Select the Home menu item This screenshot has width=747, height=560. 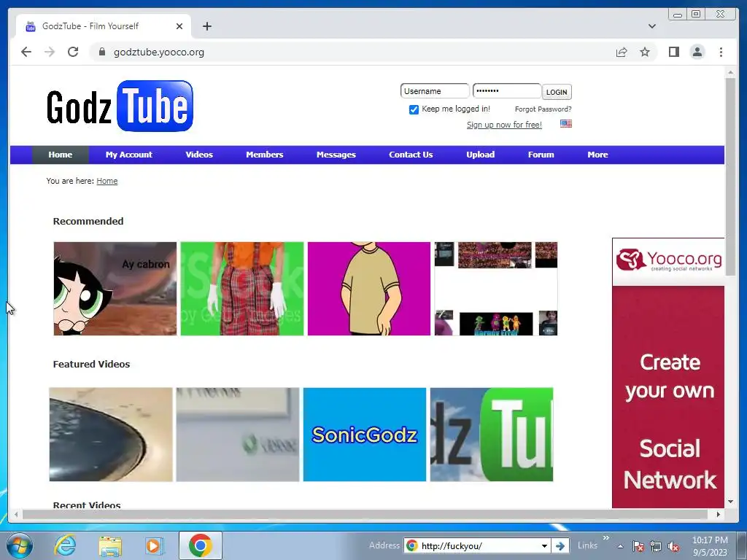[x=61, y=155]
